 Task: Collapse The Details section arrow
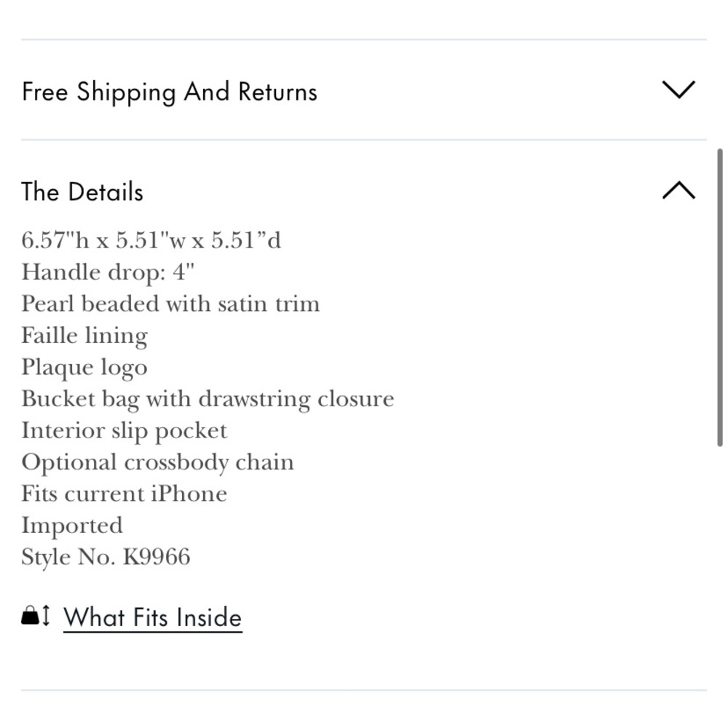pyautogui.click(x=678, y=190)
